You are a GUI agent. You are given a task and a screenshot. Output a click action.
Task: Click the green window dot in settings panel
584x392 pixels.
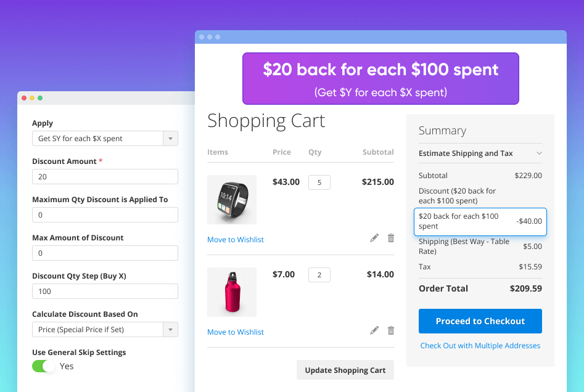point(40,98)
